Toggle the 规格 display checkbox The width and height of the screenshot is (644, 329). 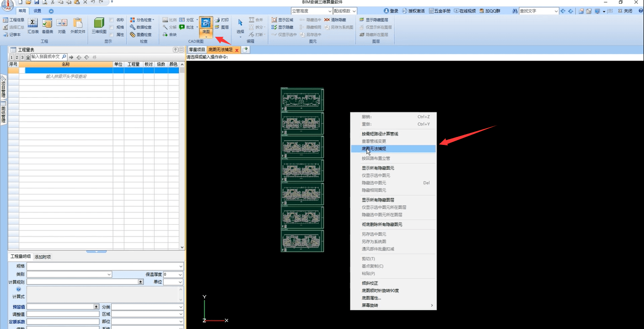click(x=111, y=27)
